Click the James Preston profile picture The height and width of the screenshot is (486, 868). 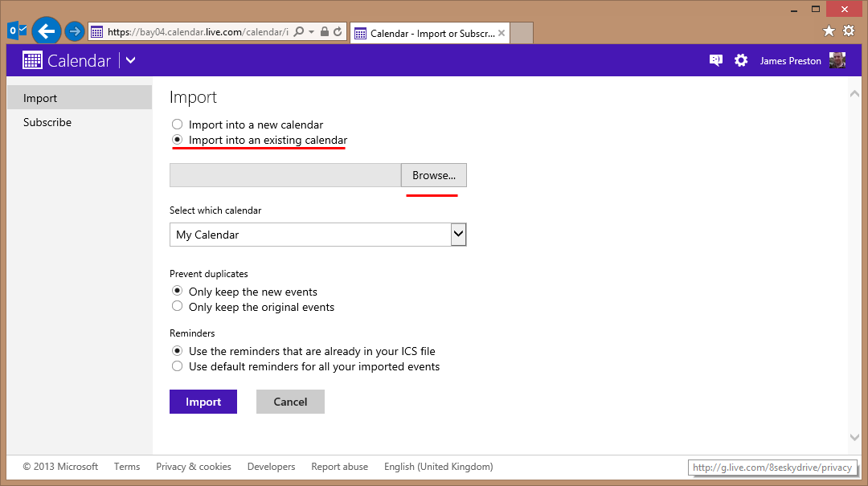[x=837, y=60]
